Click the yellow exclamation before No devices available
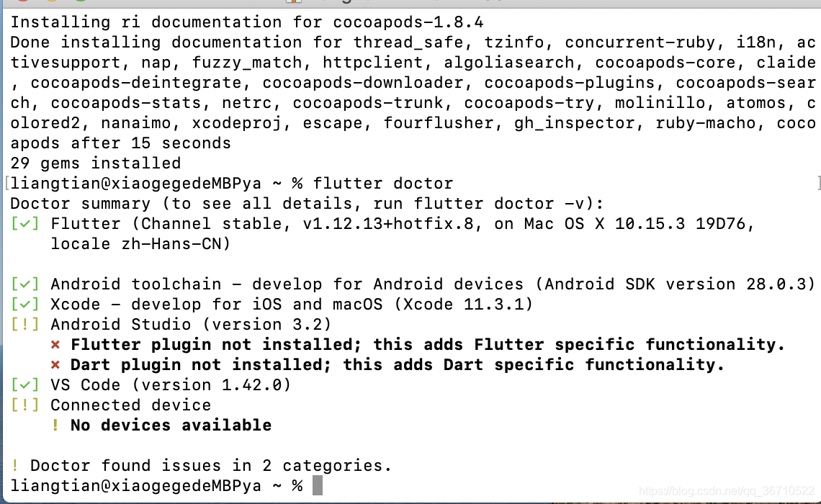821x504 pixels. point(55,425)
